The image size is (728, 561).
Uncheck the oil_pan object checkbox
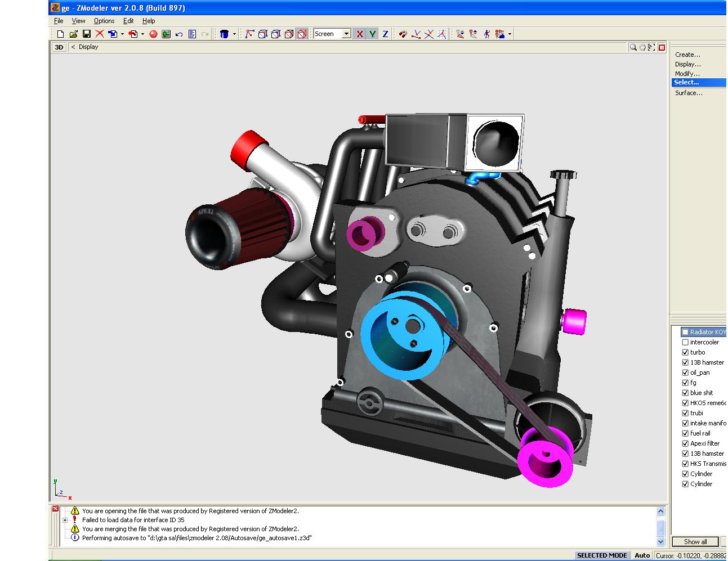point(685,372)
